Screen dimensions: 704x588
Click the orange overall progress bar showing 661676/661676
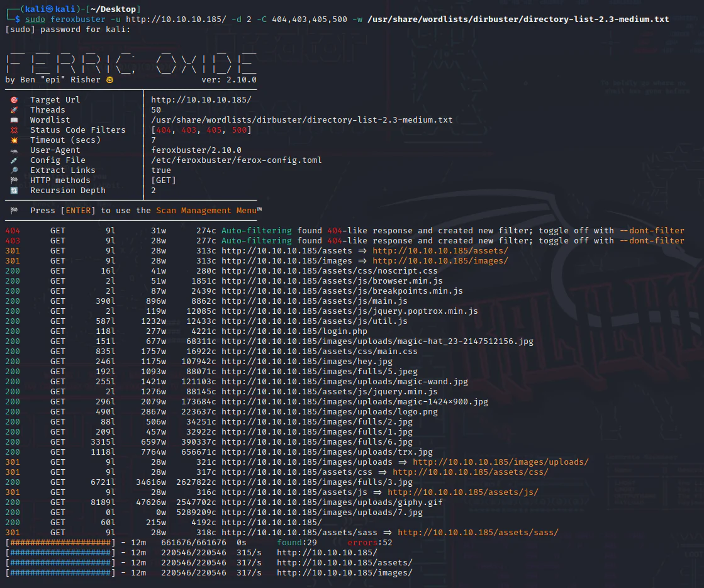pyautogui.click(x=60, y=543)
